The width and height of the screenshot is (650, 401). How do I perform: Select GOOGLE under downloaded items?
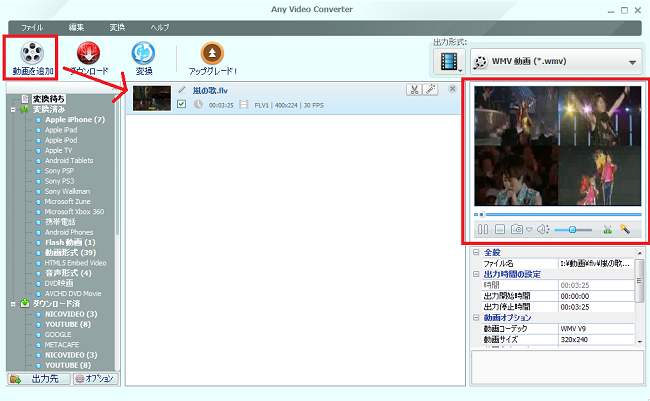point(58,334)
